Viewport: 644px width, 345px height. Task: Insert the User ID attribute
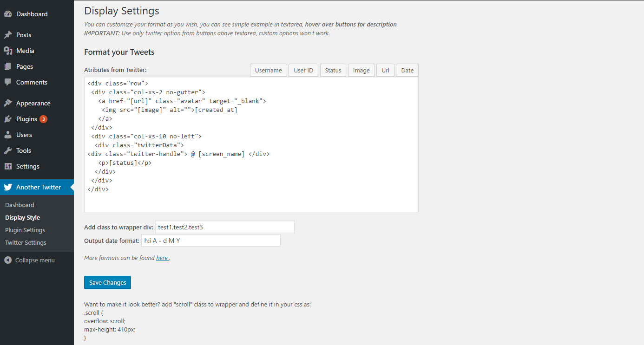coord(303,70)
